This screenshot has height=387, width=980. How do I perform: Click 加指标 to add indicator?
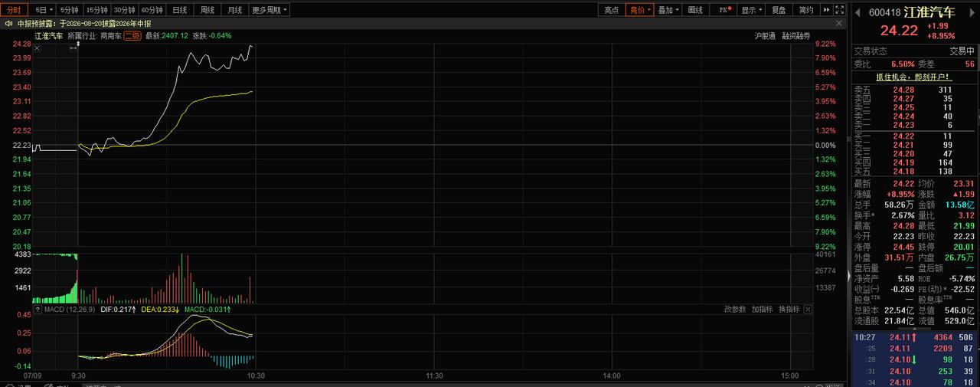click(762, 310)
